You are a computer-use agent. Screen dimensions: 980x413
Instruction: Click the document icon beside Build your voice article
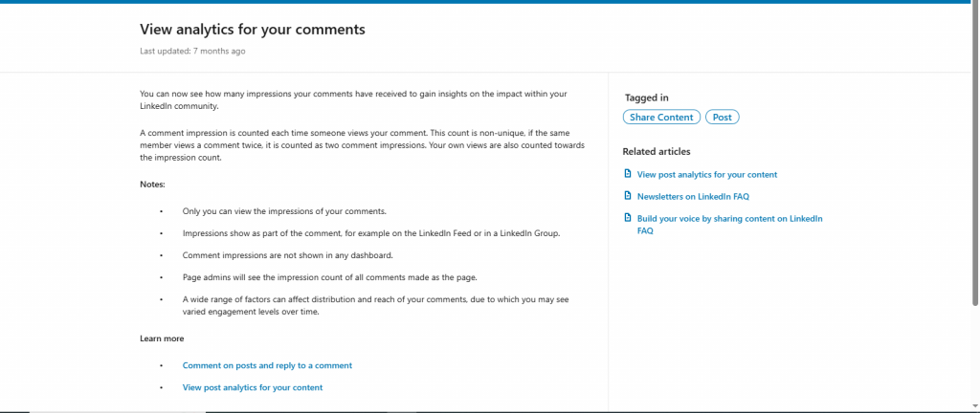628,218
